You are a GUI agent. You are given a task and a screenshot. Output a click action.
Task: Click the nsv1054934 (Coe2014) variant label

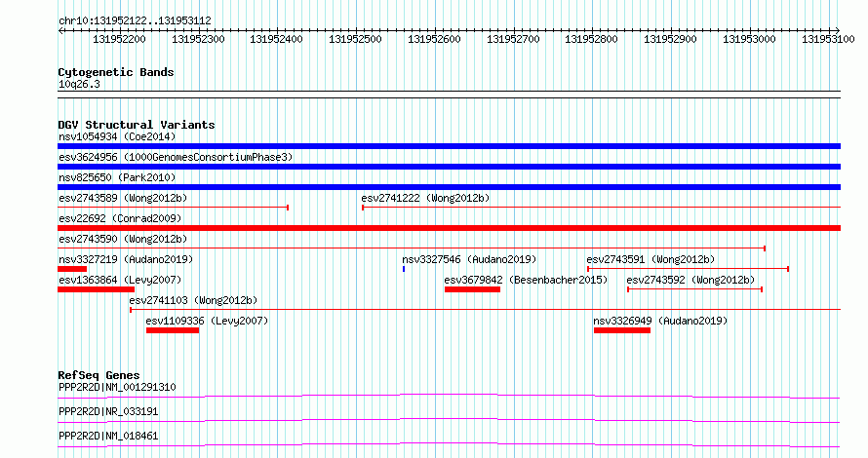tap(117, 136)
